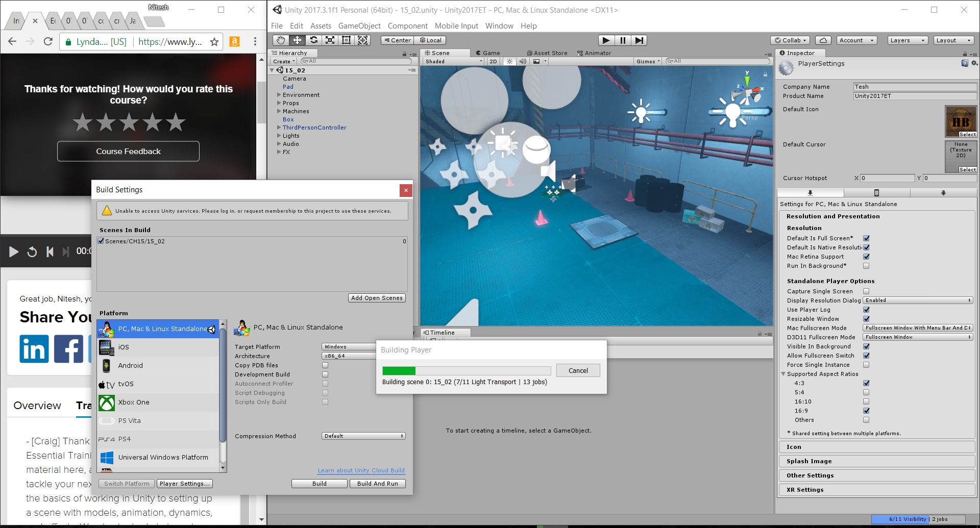The height and width of the screenshot is (528, 980).
Task: Select mobile device platform settings tab
Action: click(x=876, y=193)
